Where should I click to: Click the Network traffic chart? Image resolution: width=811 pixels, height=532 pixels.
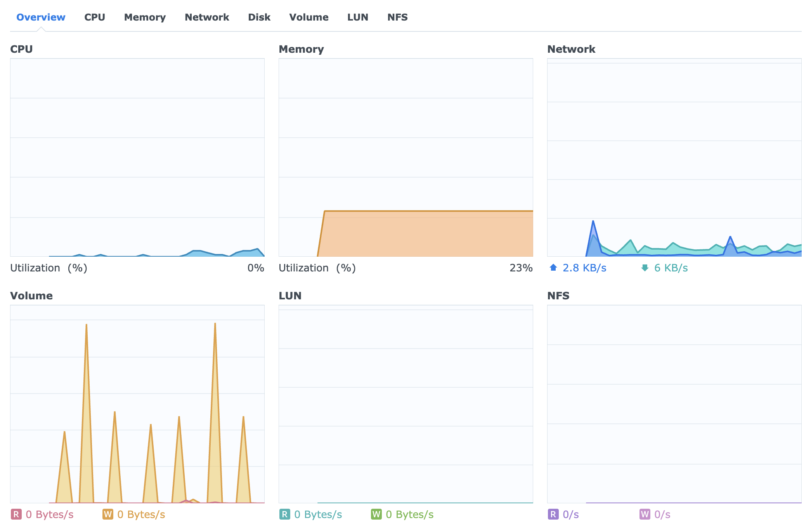click(674, 157)
